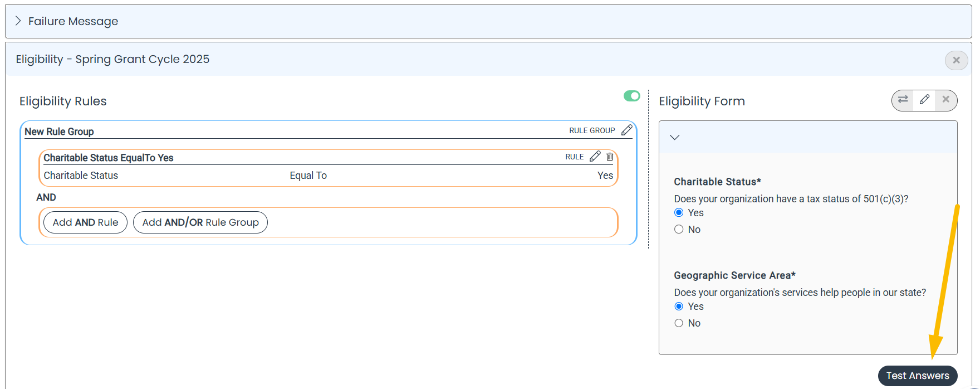Click the 'Geographic Service Area*' label
The height and width of the screenshot is (389, 980).
[x=734, y=275]
